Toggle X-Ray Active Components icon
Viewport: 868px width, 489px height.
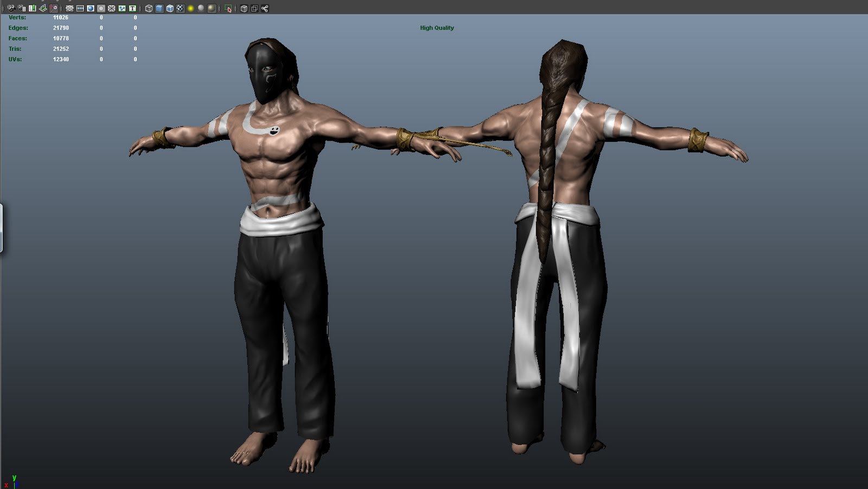coord(254,8)
